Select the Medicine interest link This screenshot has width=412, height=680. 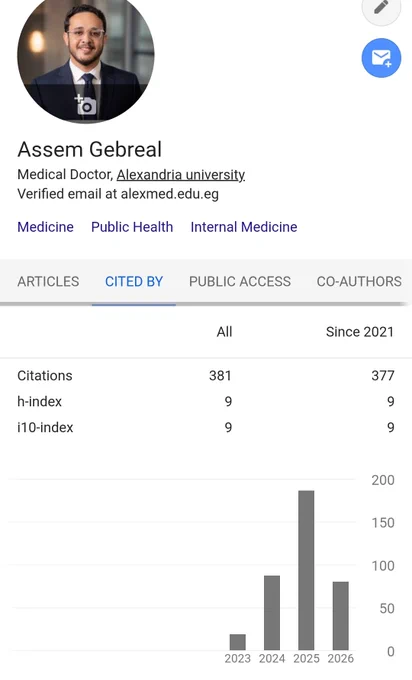pyautogui.click(x=46, y=227)
